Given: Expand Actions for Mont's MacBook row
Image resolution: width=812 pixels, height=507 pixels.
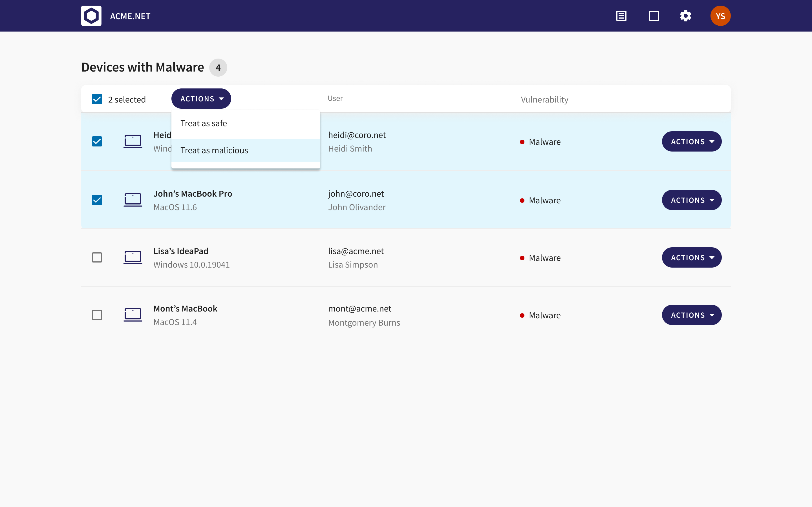Looking at the screenshot, I should coord(692,315).
